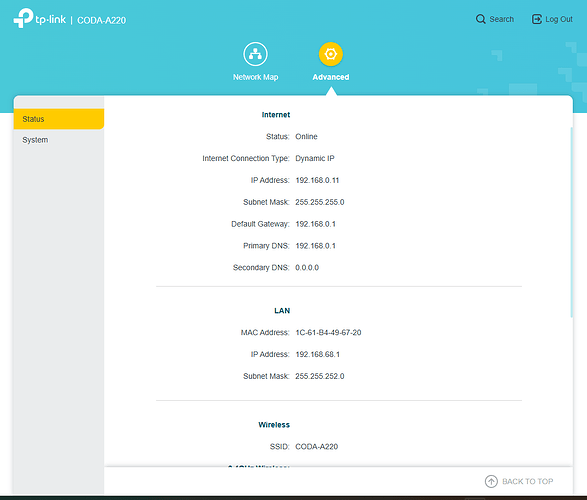This screenshot has width=587, height=500.
Task: Select the Network Map tab label
Action: pyautogui.click(x=255, y=77)
